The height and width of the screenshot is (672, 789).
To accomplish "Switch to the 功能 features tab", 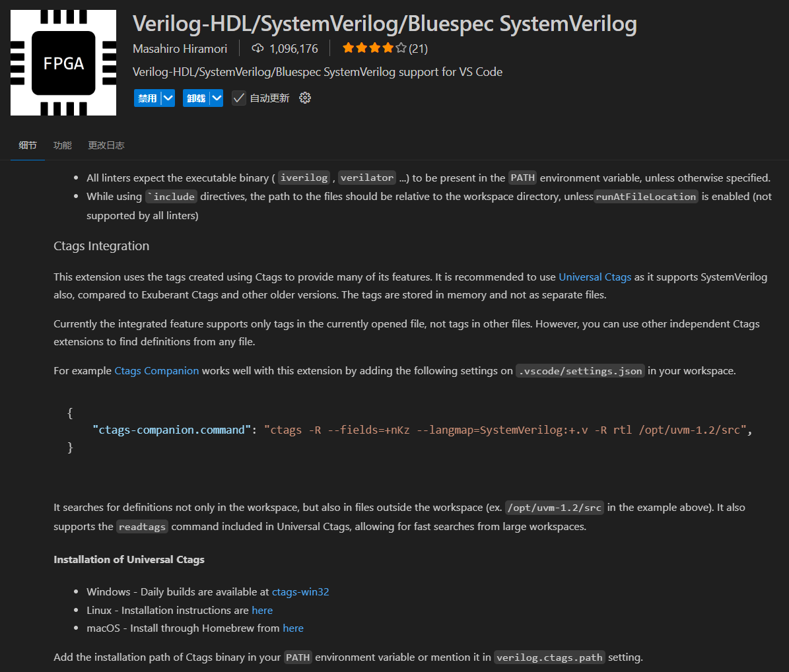I will [63, 145].
